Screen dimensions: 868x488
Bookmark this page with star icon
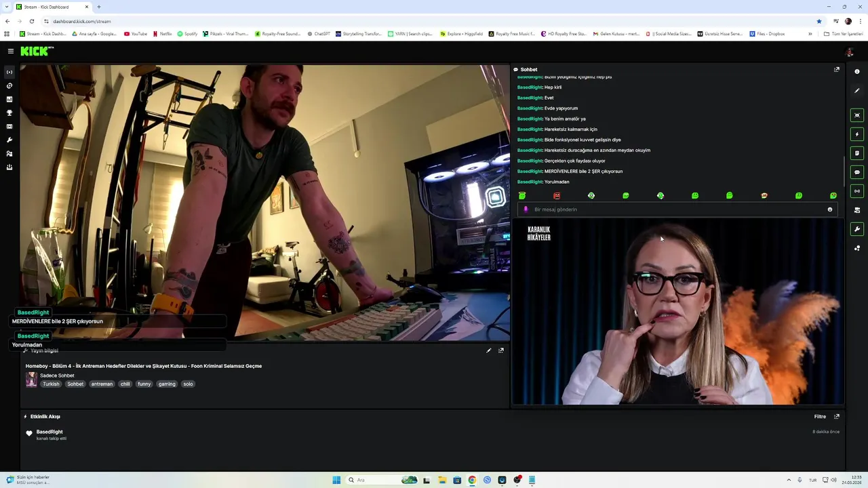(819, 21)
